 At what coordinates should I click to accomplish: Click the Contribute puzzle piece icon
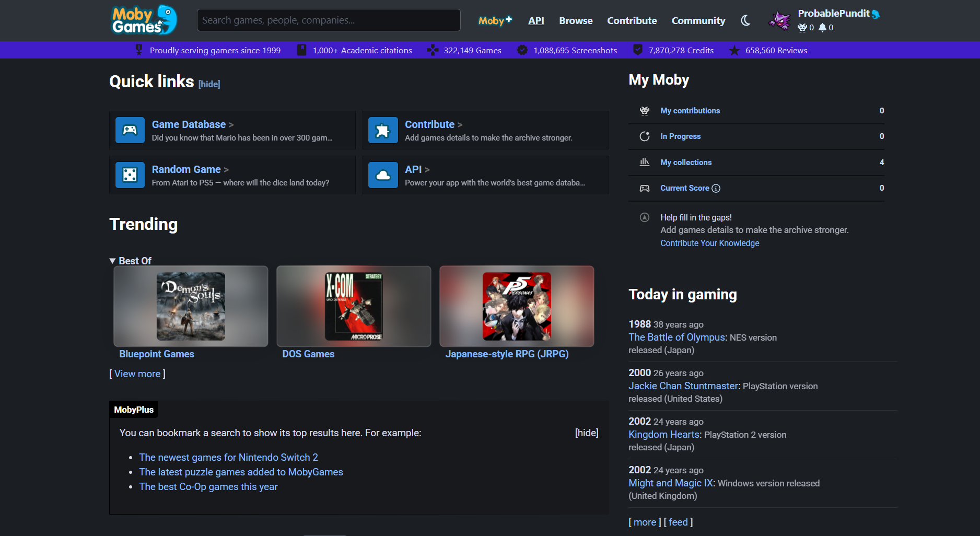coord(383,130)
